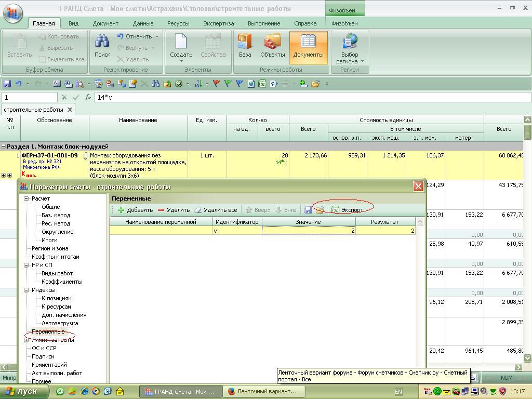Image resolution: width=532 pixels, height=399 pixels.
Task: Expand the Лимит. затраты tree node
Action: pos(26,340)
